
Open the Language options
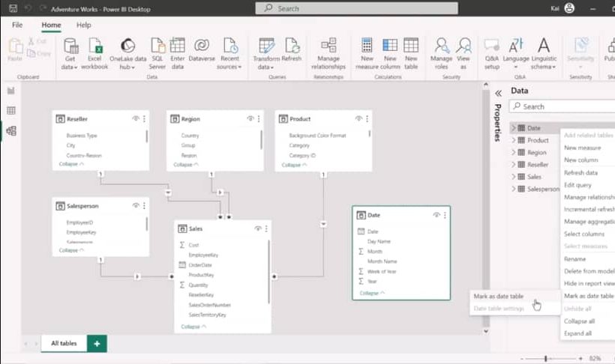click(516, 54)
